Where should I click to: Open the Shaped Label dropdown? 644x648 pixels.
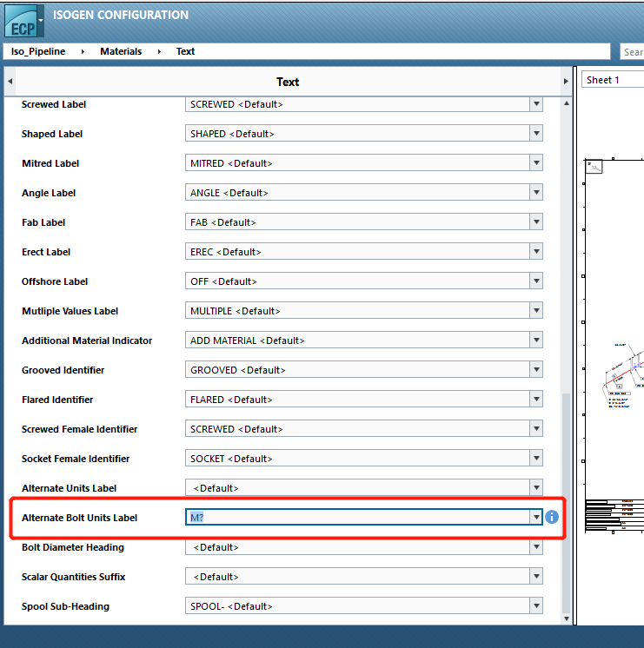point(536,134)
